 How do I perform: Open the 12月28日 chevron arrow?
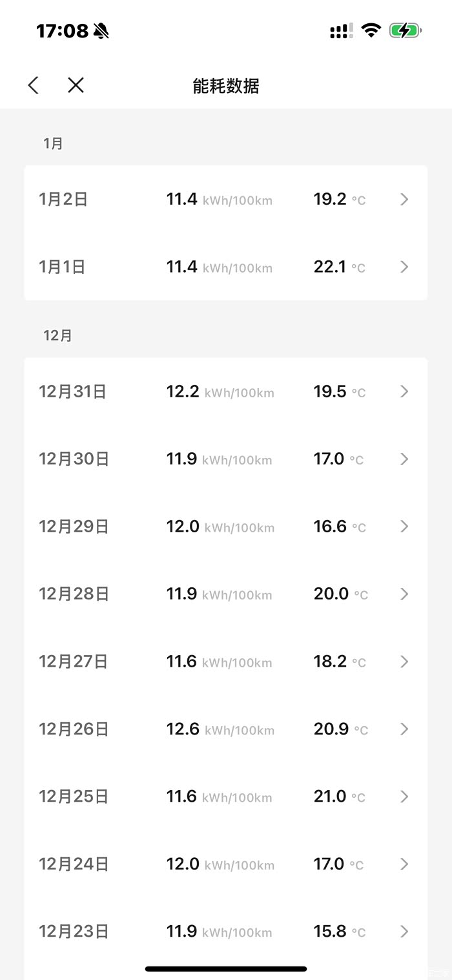[x=404, y=594]
